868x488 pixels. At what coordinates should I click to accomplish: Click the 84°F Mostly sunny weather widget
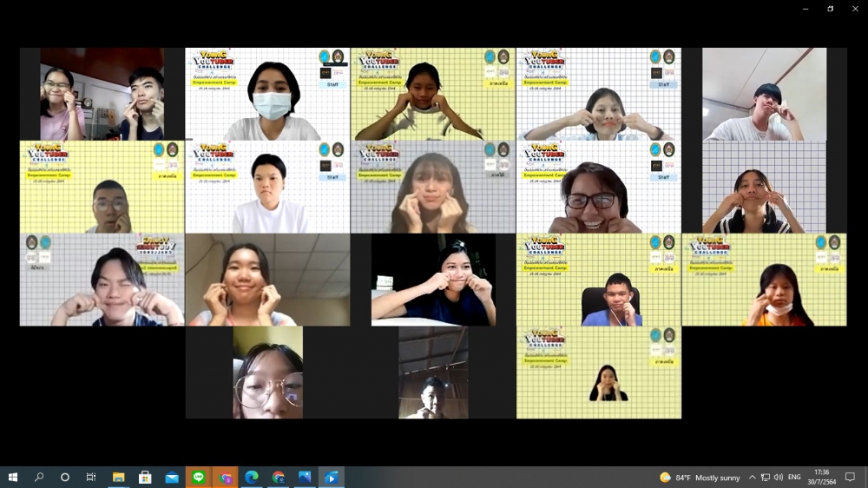click(700, 477)
